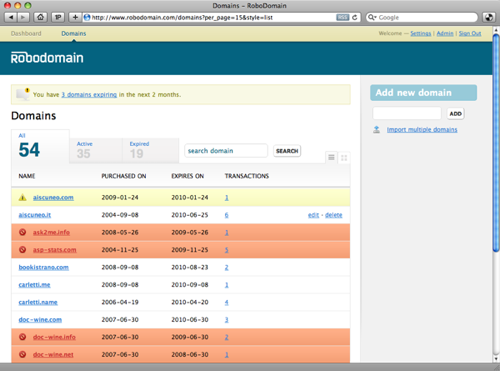This screenshot has width=500, height=371.
Task: Click the page vertical scrollbar thumb
Action: pyautogui.click(x=496, y=142)
